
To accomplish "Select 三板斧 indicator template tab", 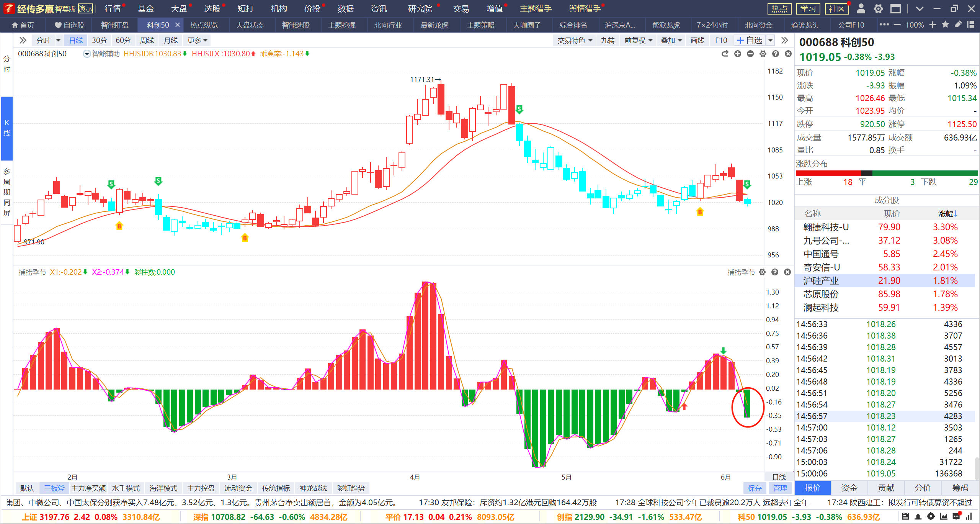I will pyautogui.click(x=54, y=488).
